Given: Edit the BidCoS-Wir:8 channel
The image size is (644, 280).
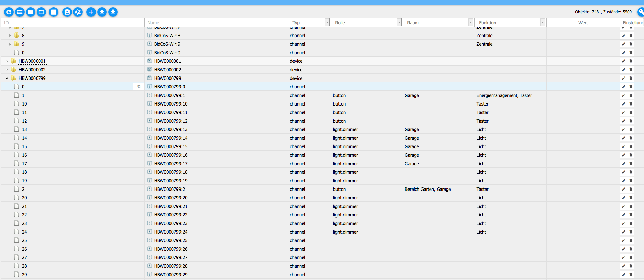Looking at the screenshot, I should [x=624, y=36].
